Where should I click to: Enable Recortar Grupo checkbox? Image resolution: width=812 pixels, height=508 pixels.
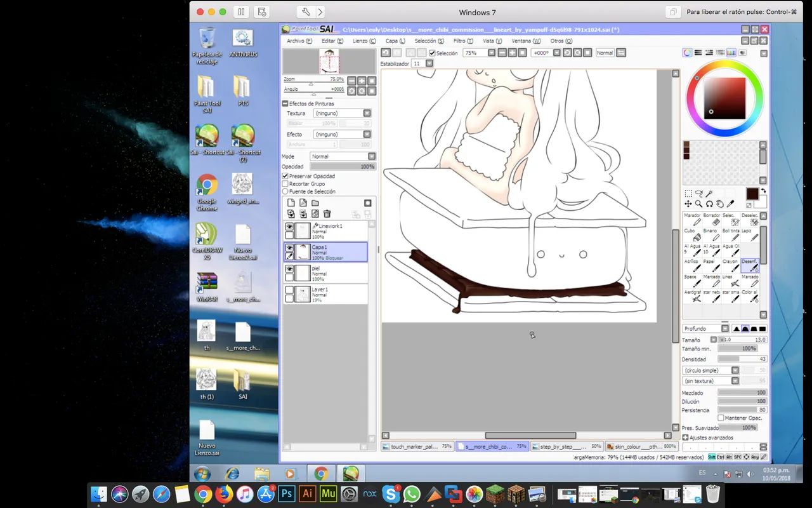tap(285, 184)
